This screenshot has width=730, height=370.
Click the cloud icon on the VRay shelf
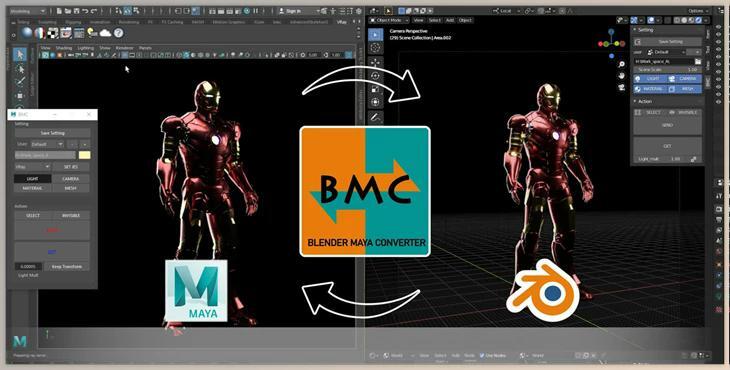105,33
